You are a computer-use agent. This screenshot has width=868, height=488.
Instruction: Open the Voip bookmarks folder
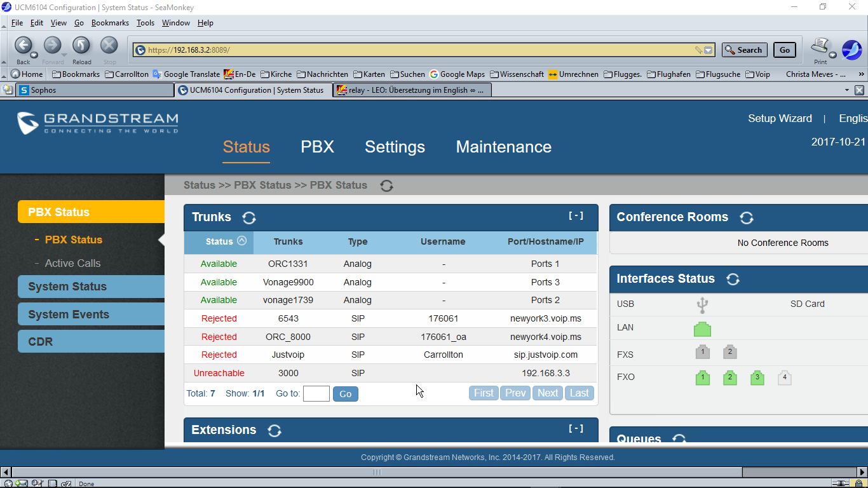click(x=757, y=74)
